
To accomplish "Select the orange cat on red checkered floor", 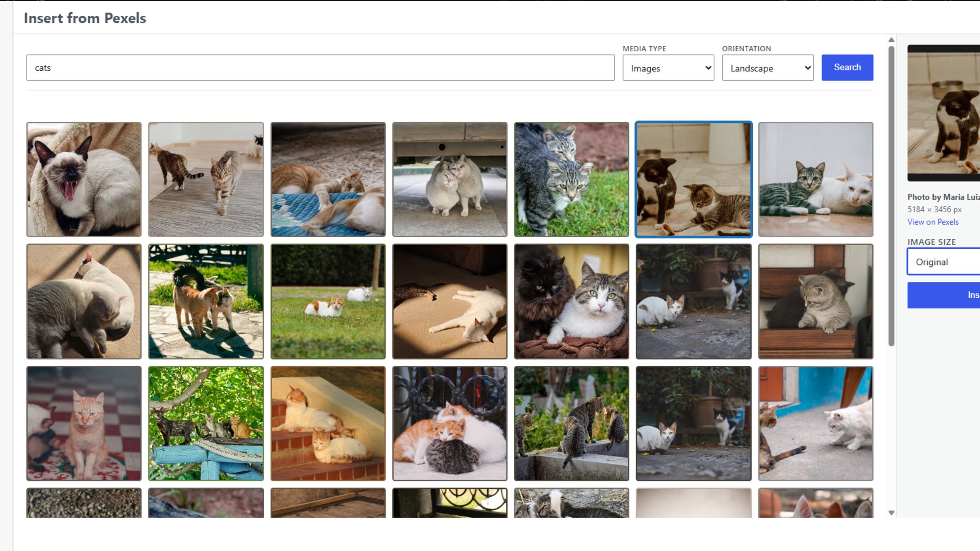I will [x=84, y=424].
